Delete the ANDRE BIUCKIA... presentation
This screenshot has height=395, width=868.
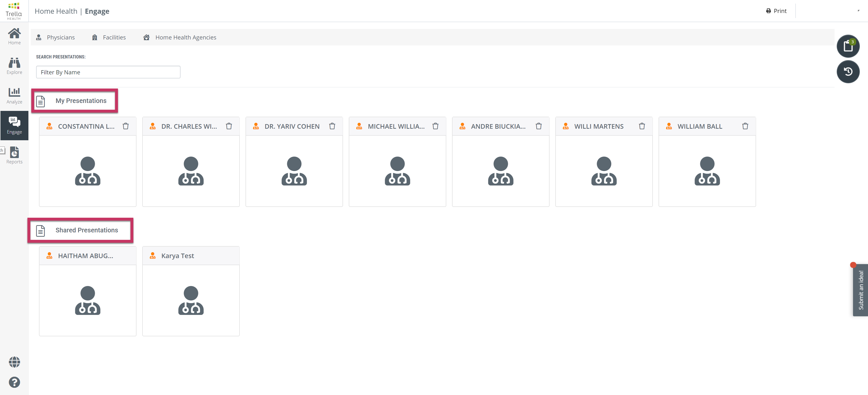(x=539, y=126)
